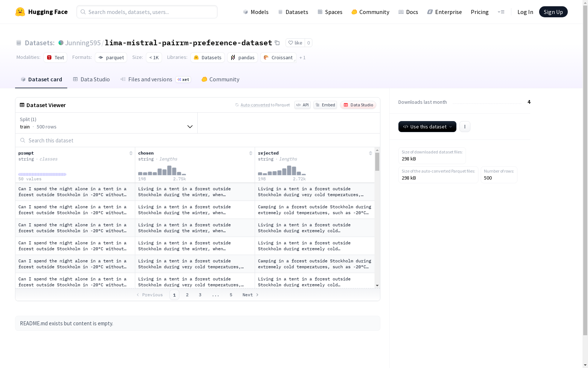Go to Models in the top navigation
Screen dimensions: 588x368
(x=256, y=12)
